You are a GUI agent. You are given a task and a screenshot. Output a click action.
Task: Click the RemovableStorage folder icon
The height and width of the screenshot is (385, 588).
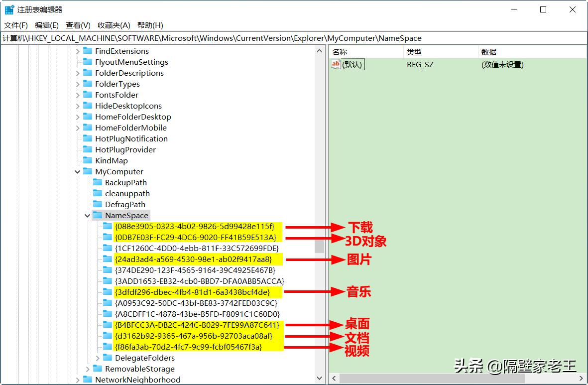97,369
